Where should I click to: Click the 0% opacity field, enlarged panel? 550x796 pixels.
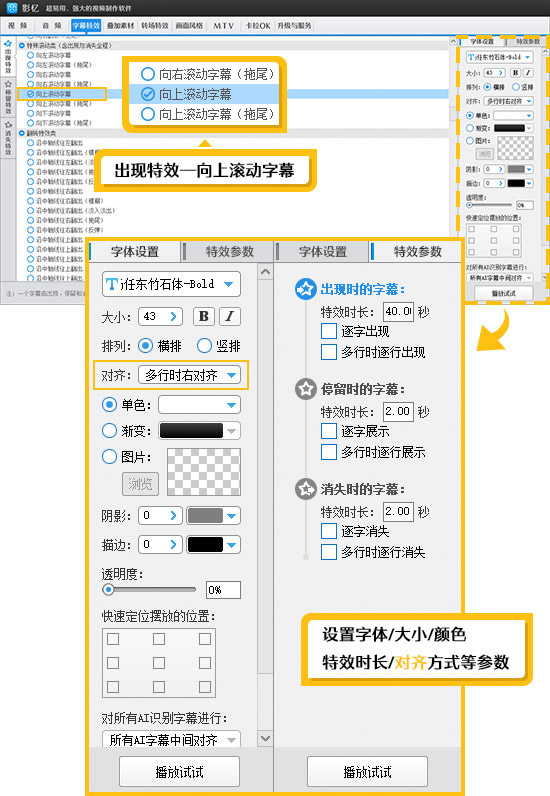223,590
